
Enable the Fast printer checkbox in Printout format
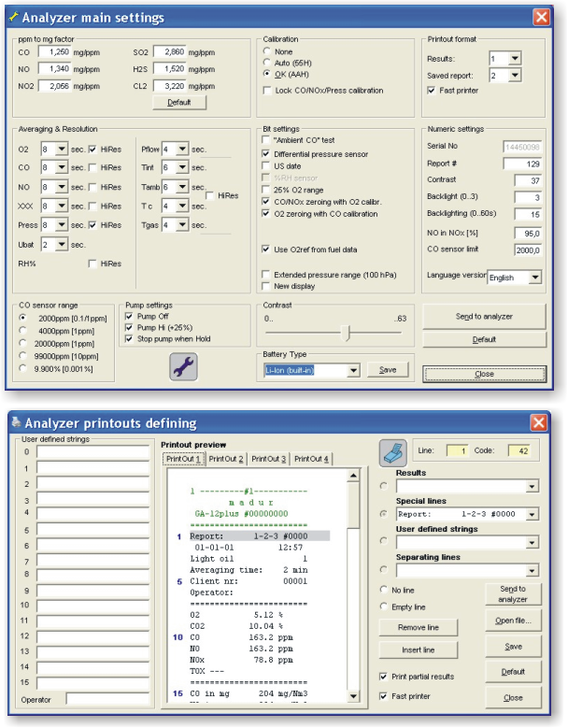pos(431,91)
